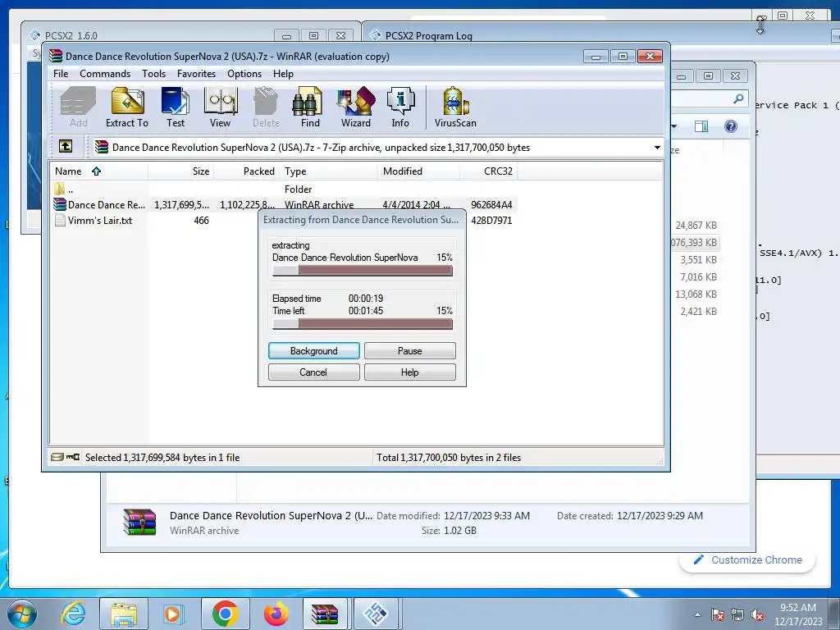The width and height of the screenshot is (840, 630).
Task: Click the Extract To toolbar icon
Action: [x=127, y=107]
